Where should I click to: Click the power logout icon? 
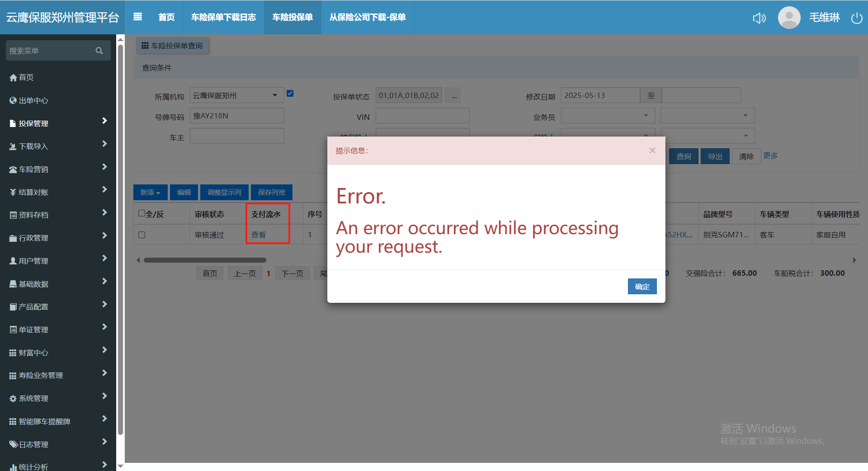[857, 18]
